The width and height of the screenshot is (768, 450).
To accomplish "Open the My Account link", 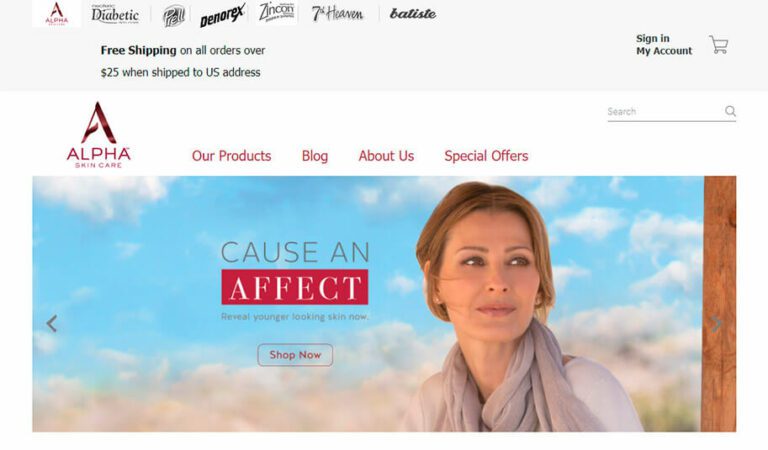I will pos(664,51).
